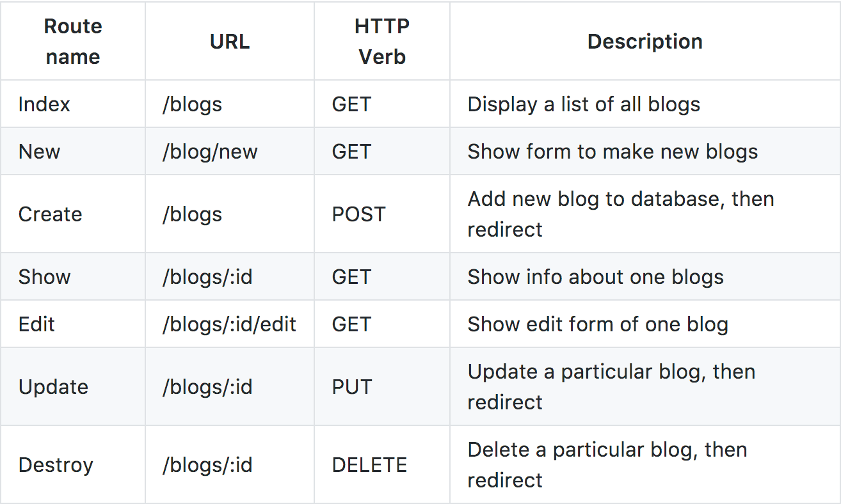
Task: Click the 'Description' column header
Action: point(645,42)
